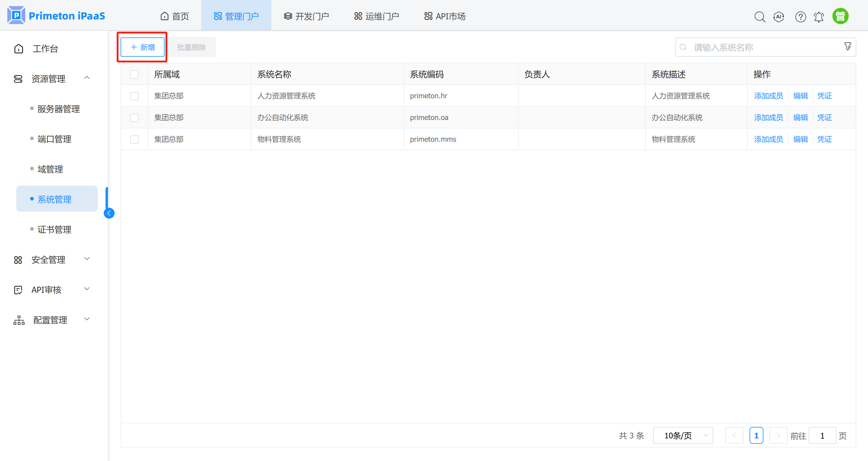Collapse the sidebar with the blue arrow handle
The width and height of the screenshot is (868, 461).
109,213
